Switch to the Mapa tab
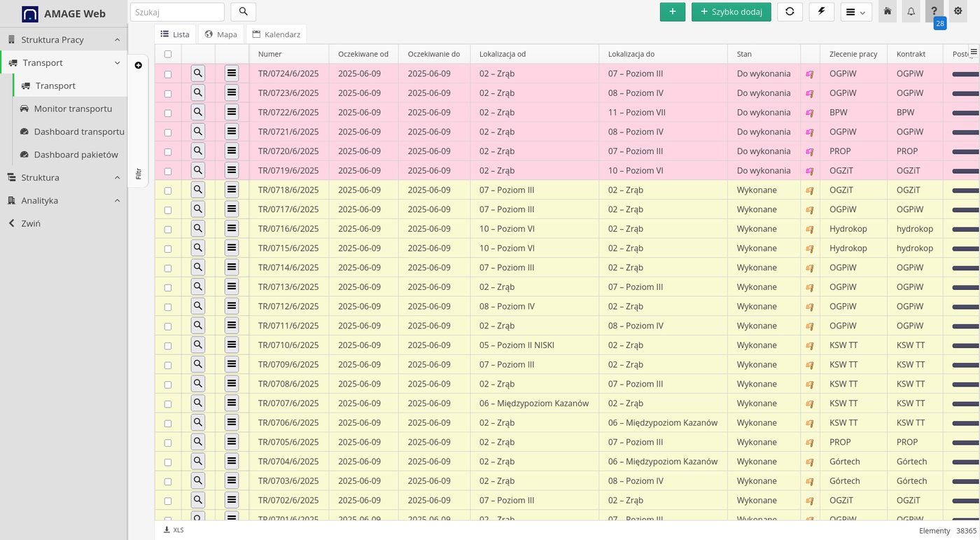The image size is (980, 540). pyautogui.click(x=221, y=34)
